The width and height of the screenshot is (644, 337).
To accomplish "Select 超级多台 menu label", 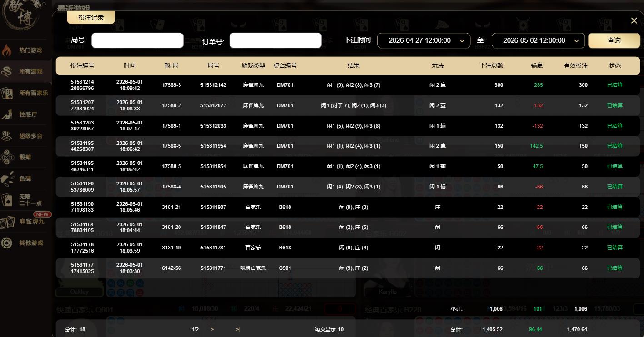I will pos(30,136).
